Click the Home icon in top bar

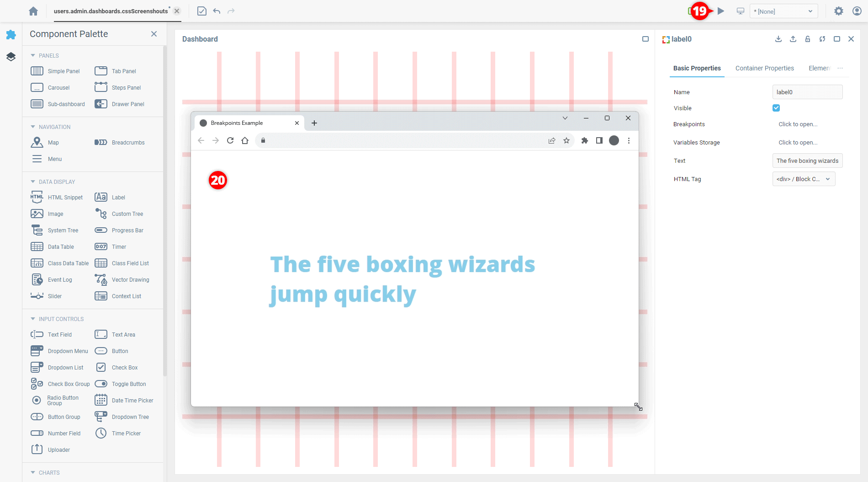pos(33,11)
